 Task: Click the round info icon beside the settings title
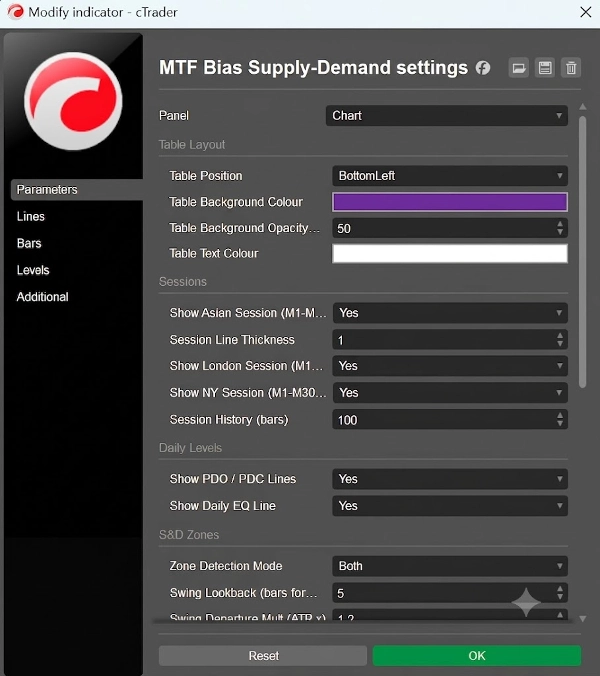[483, 68]
